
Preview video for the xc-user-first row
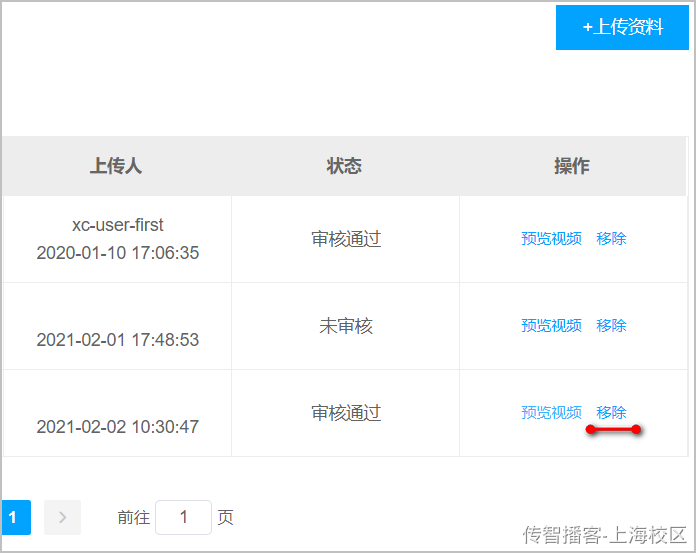click(551, 239)
